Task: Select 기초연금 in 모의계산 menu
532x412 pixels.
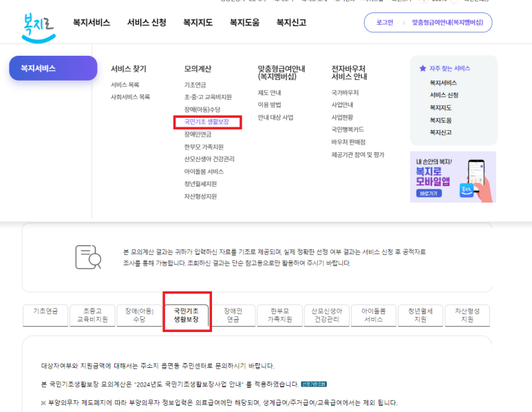Action: [x=195, y=85]
